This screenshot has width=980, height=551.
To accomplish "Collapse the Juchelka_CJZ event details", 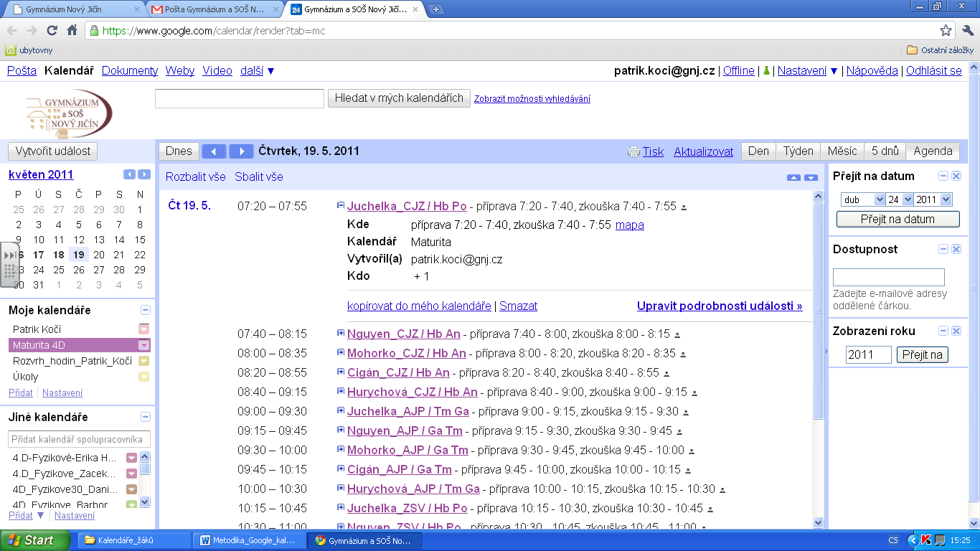I will point(341,205).
